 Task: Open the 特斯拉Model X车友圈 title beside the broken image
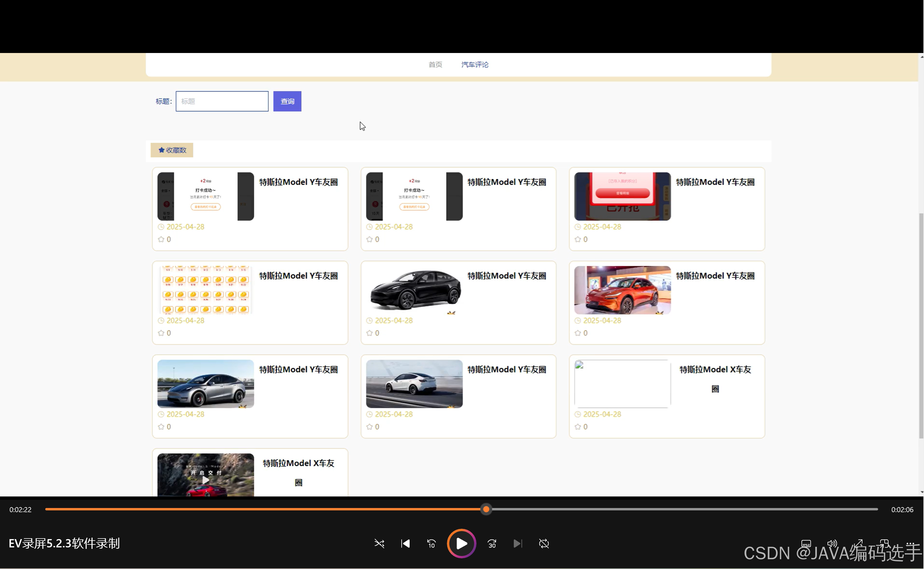pos(715,379)
